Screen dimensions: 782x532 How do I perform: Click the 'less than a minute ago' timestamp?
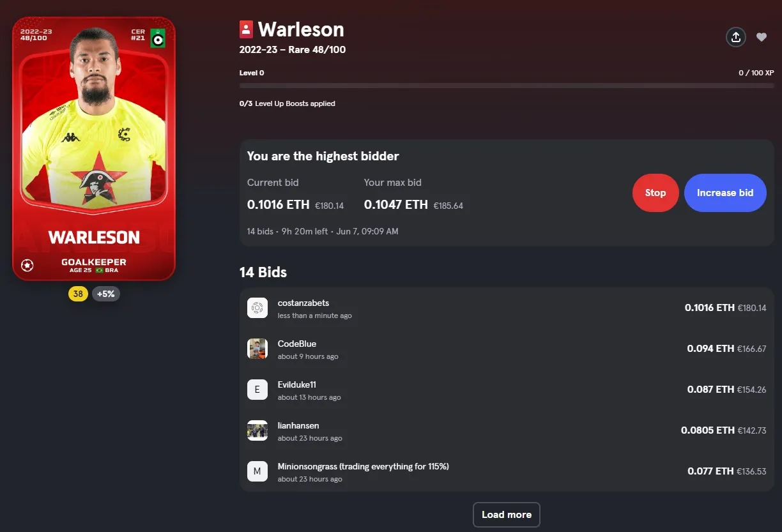point(315,315)
